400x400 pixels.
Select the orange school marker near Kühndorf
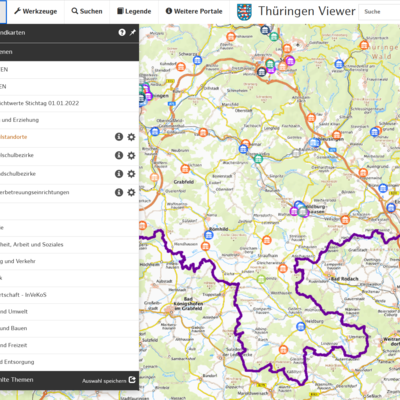(x=181, y=67)
